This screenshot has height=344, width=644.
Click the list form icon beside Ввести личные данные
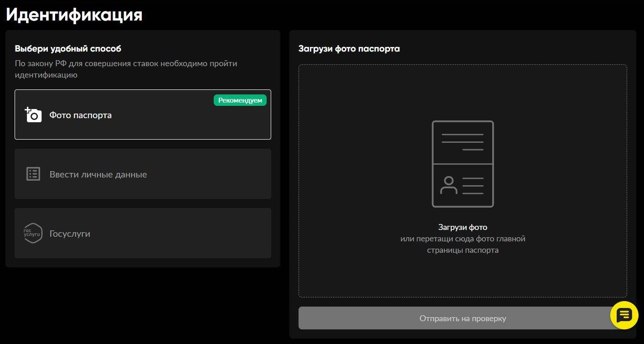(x=33, y=174)
